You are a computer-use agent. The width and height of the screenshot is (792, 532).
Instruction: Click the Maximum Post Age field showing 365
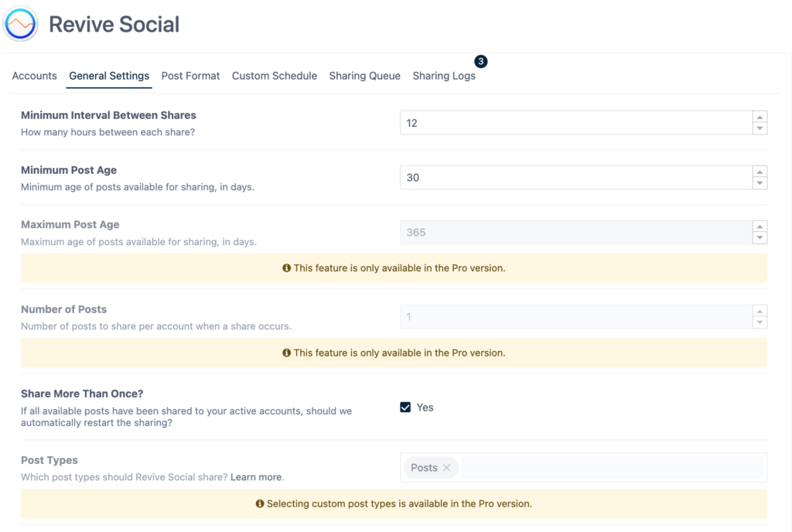pyautogui.click(x=575, y=232)
